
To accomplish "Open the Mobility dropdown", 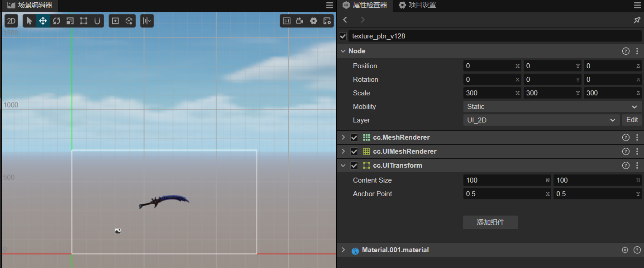I will pos(553,107).
